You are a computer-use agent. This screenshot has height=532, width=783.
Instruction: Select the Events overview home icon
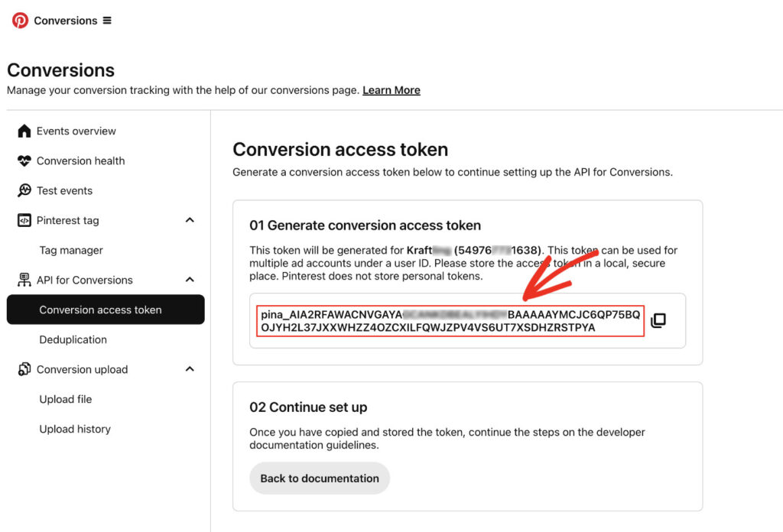(x=24, y=131)
